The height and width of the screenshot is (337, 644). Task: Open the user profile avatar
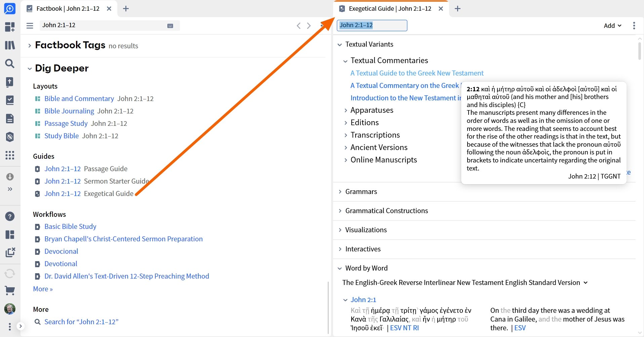10,309
